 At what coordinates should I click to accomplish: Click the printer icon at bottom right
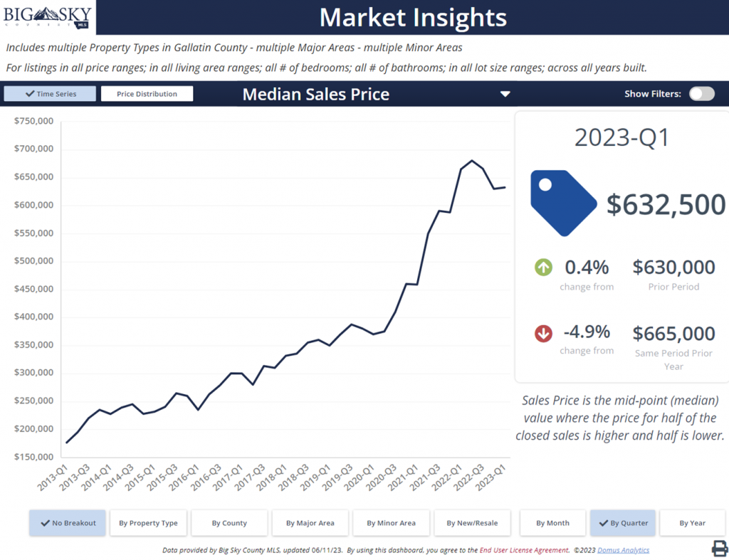[718, 549]
